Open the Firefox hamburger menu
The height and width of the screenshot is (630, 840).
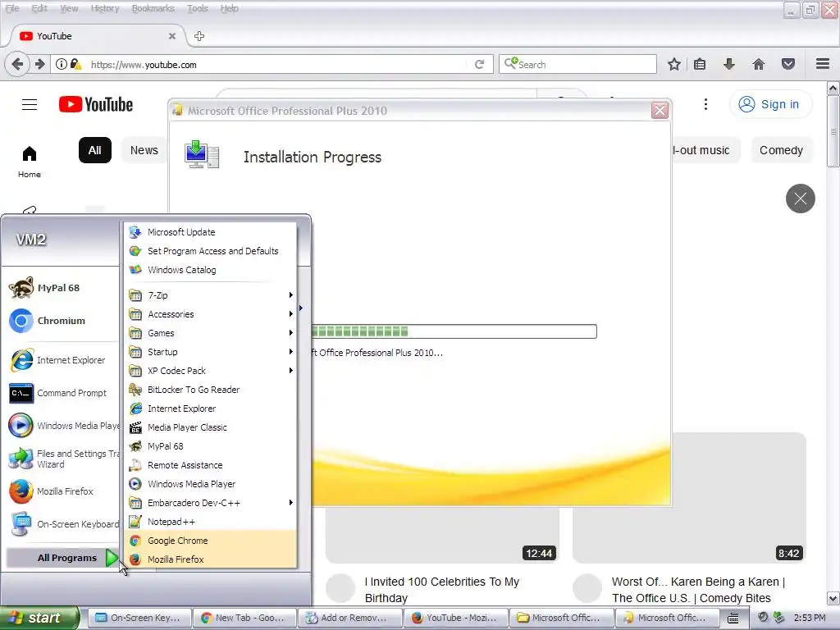click(823, 64)
